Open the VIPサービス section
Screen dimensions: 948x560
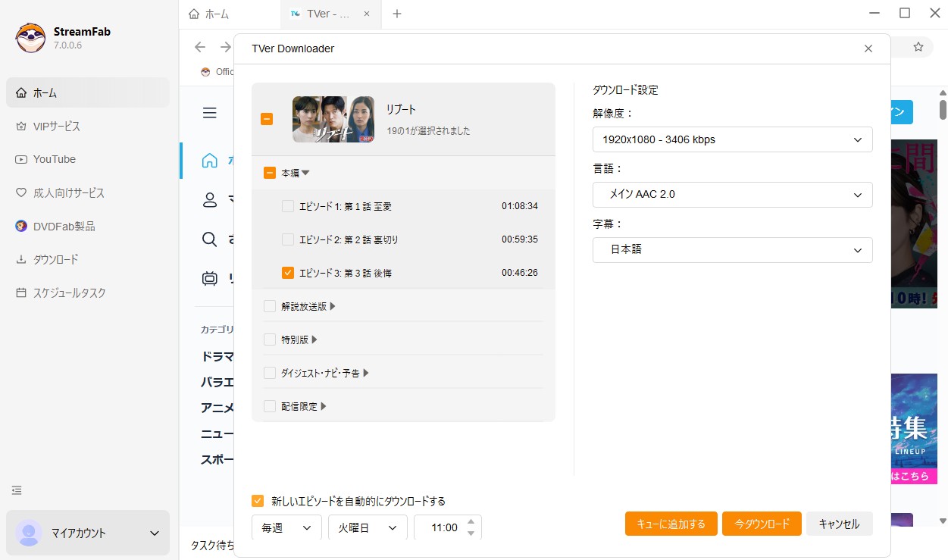coord(56,126)
